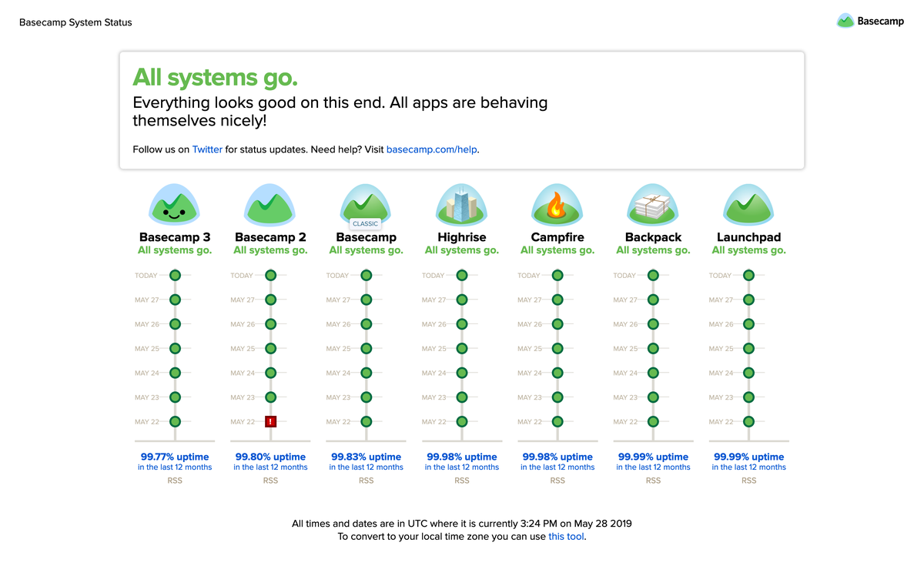Image resolution: width=924 pixels, height=566 pixels.
Task: Select Basecamp Classic May 26 status dot
Action: point(366,324)
